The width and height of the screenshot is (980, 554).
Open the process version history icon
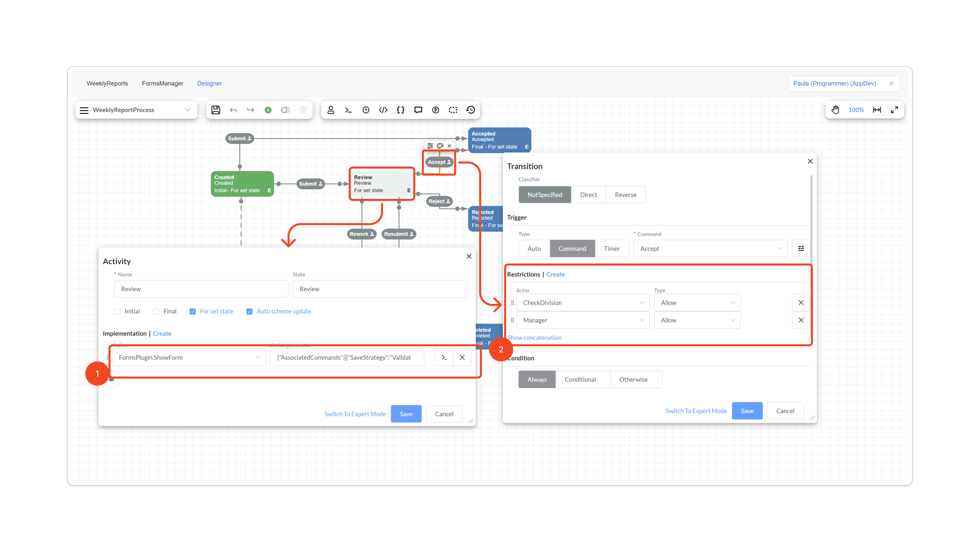471,110
